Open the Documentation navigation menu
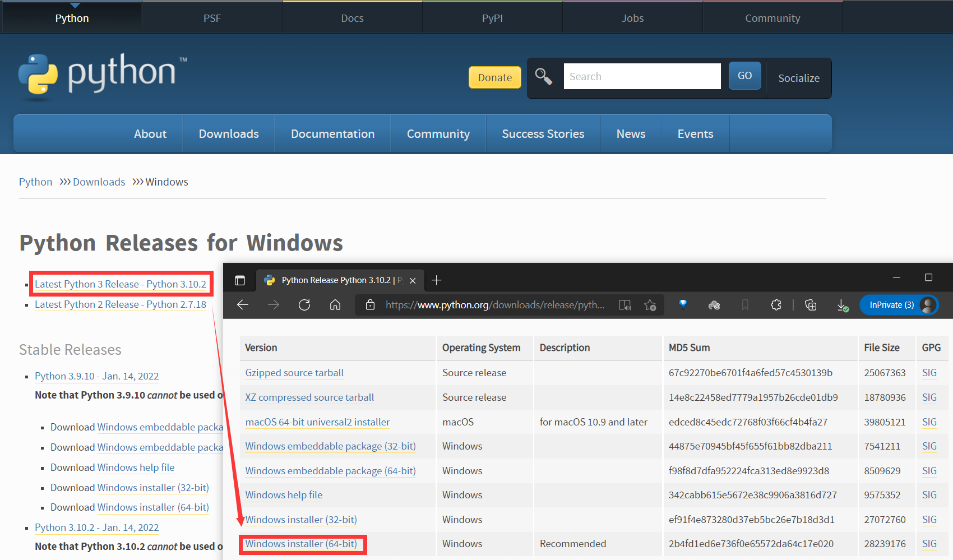This screenshot has height=560, width=953. pos(333,133)
